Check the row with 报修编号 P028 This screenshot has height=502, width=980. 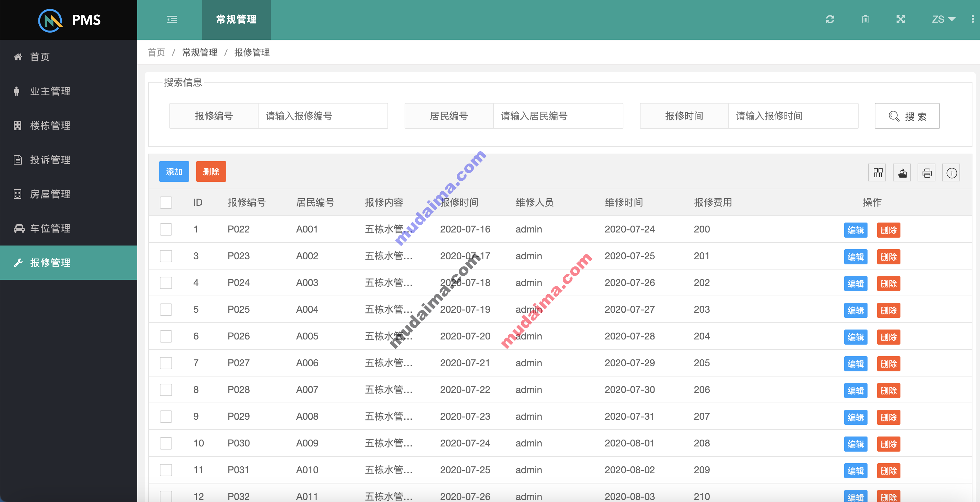(166, 390)
